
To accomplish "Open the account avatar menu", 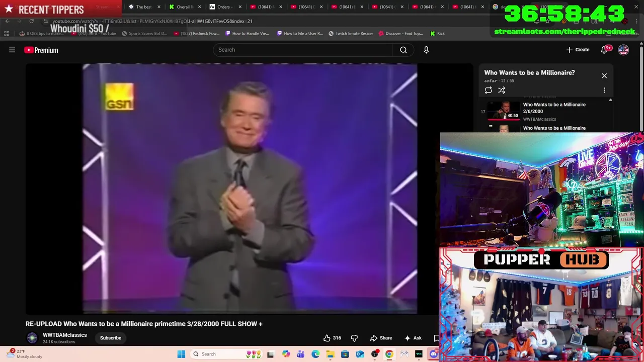I will [x=623, y=50].
